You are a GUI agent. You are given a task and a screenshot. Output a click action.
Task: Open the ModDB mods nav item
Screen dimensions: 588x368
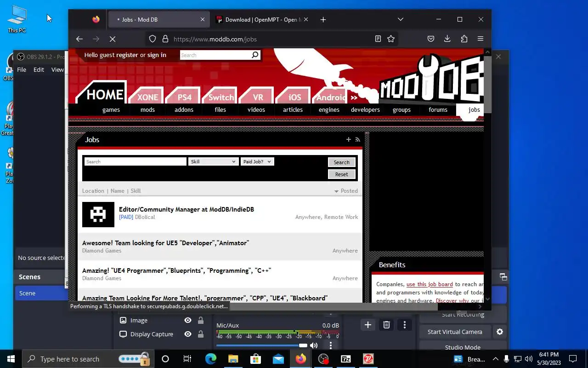click(x=147, y=109)
